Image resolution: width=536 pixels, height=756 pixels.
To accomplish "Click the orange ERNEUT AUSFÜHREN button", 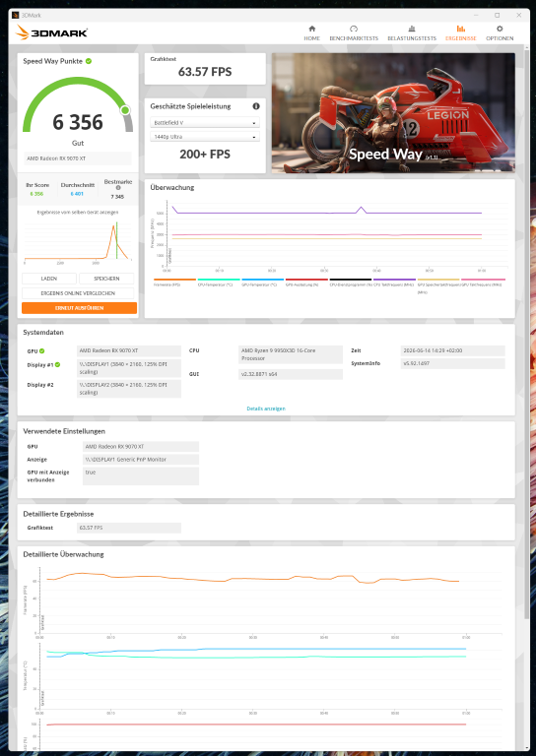I will pyautogui.click(x=79, y=307).
